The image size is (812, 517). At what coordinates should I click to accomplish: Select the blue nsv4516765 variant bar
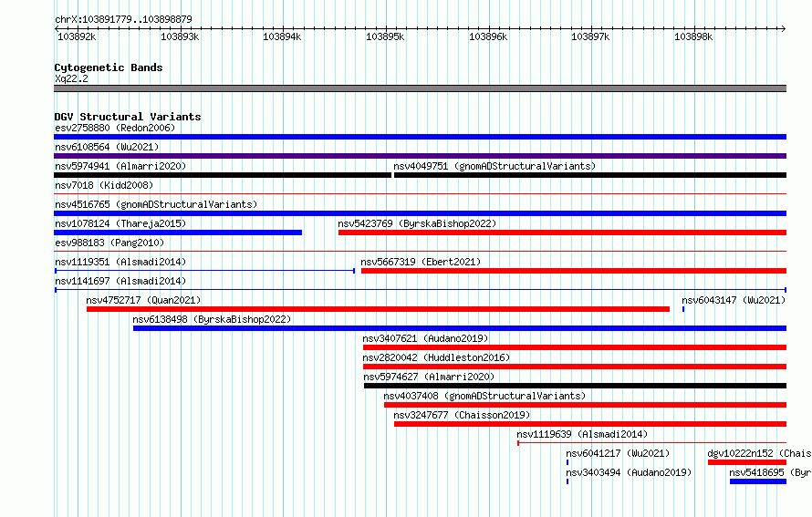coord(420,213)
